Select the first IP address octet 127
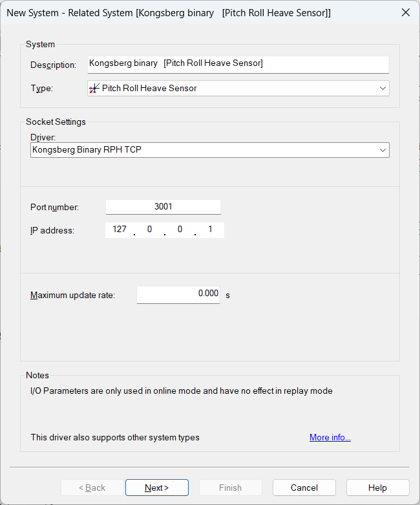The height and width of the screenshot is (505, 420). pos(120,230)
